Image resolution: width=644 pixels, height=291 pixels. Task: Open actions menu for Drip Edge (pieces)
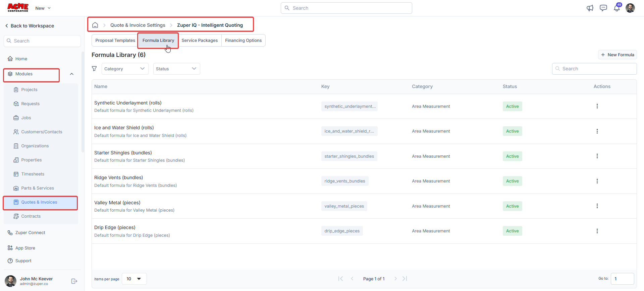tap(597, 231)
